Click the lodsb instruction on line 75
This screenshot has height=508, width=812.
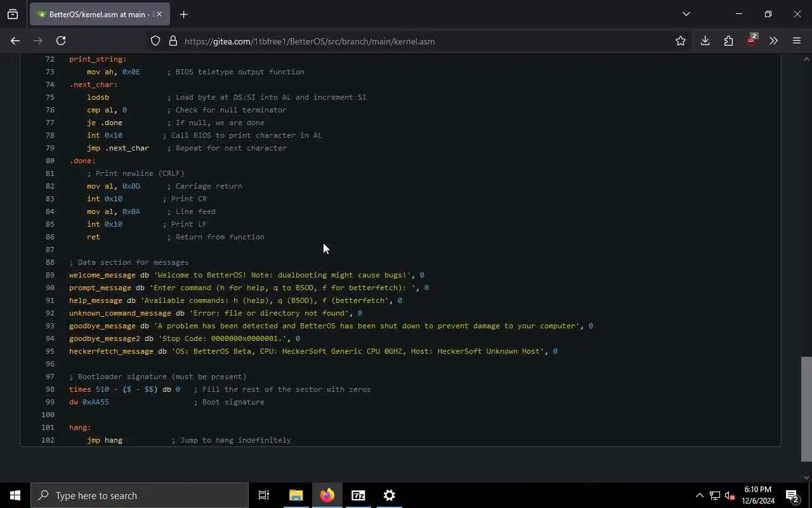coord(98,97)
